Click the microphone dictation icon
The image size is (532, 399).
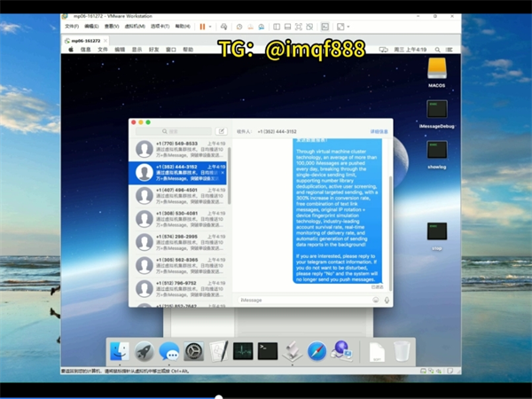(387, 300)
